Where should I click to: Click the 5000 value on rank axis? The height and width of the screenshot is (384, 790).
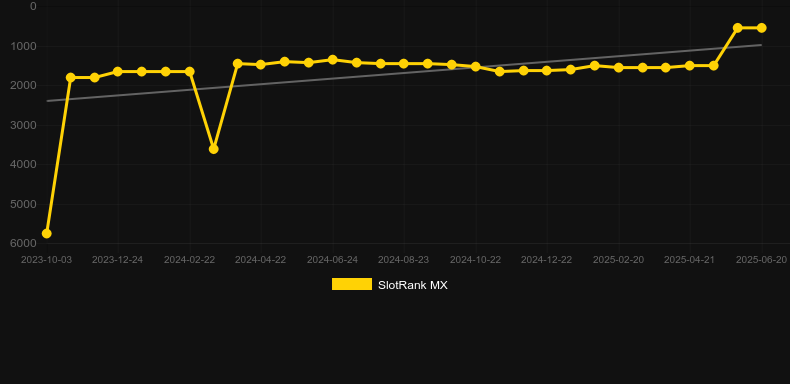coord(24,204)
